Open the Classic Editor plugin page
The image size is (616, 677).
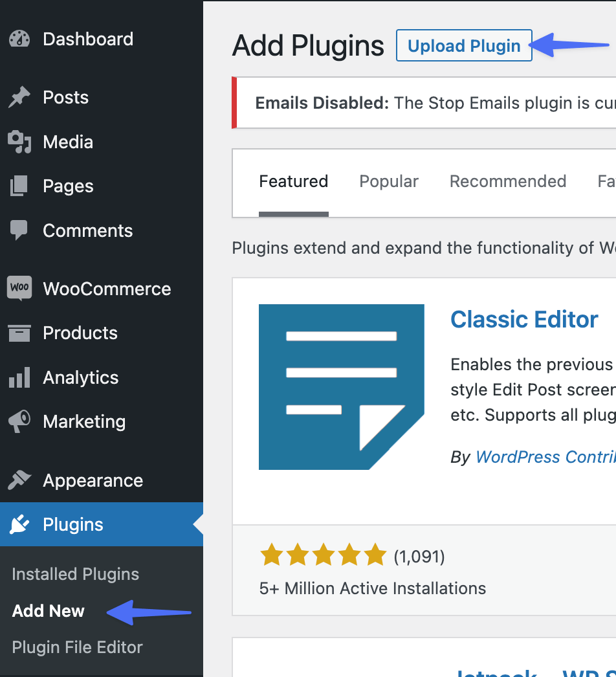click(524, 319)
